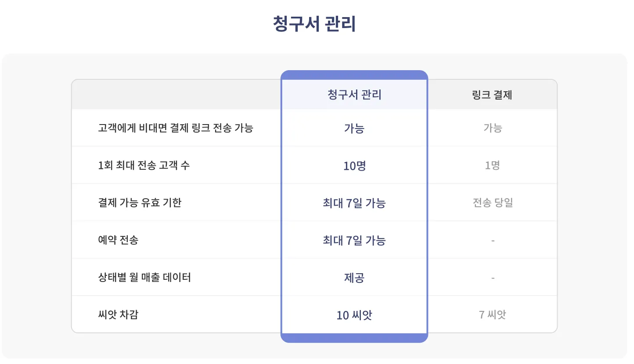The height and width of the screenshot is (364, 634).
Task: Click the dash in the 예약 전송 row
Action: 493,241
